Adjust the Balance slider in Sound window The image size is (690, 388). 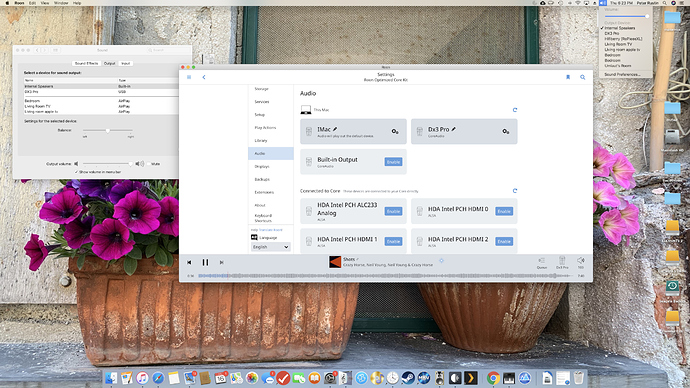107,131
